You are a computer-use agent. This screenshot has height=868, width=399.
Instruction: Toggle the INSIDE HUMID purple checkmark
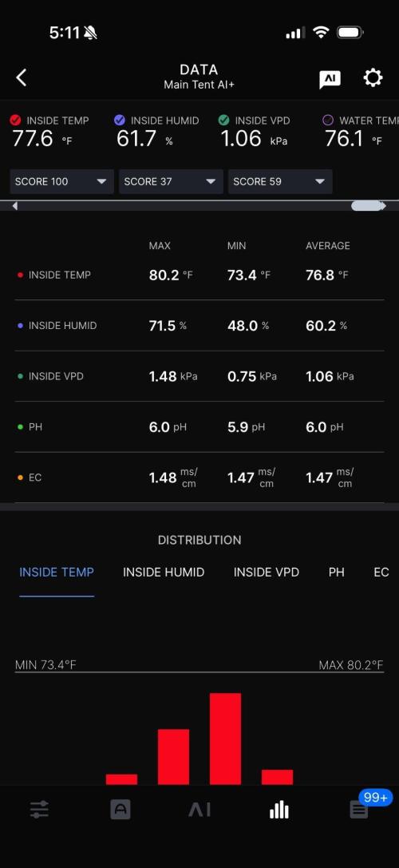[x=119, y=120]
